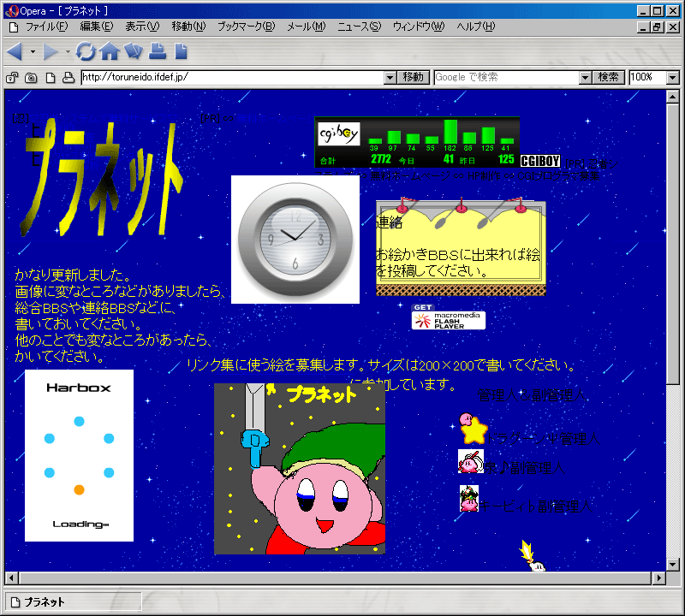Image resolution: width=685 pixels, height=616 pixels.
Task: Restore the inner document window
Action: point(657,27)
